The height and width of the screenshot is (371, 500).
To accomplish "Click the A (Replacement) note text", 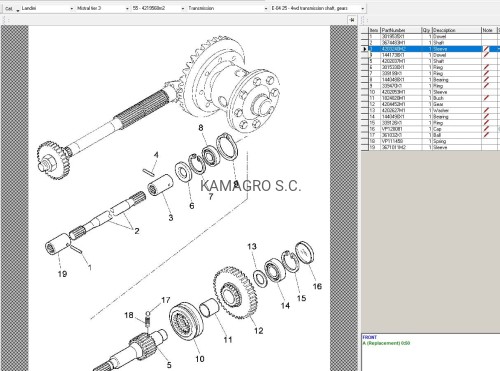I will tap(386, 343).
